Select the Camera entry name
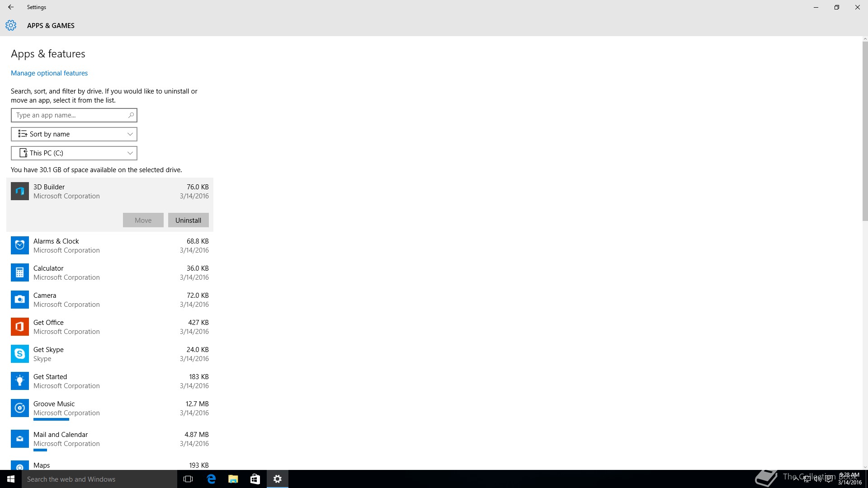This screenshot has height=488, width=868. [45, 296]
